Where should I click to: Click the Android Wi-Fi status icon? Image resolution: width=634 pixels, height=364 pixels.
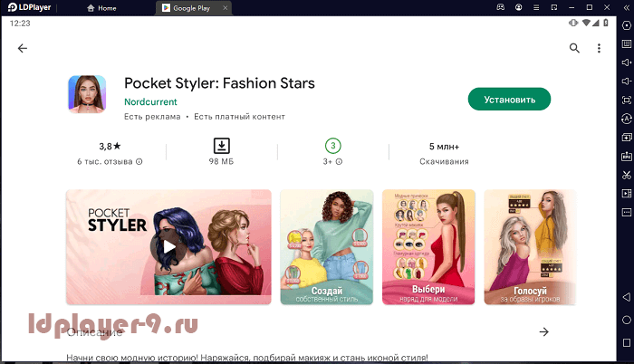(x=585, y=23)
